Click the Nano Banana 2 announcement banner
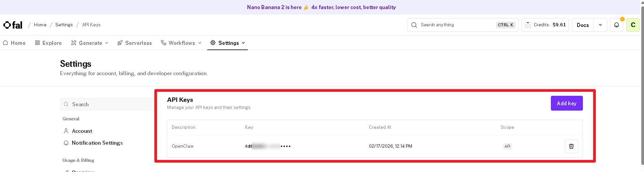 click(x=321, y=7)
